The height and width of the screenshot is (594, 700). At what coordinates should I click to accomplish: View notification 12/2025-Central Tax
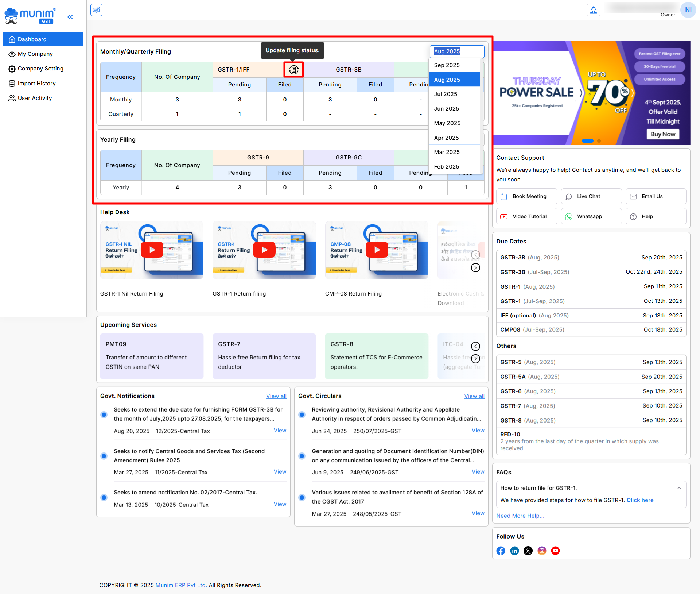coord(280,431)
